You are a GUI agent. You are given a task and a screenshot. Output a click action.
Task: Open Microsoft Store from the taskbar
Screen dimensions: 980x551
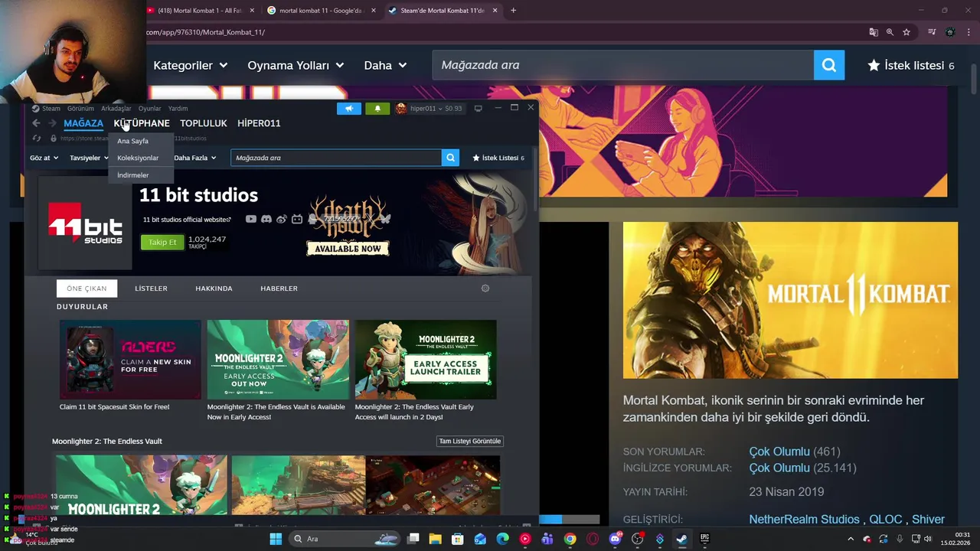point(457,539)
